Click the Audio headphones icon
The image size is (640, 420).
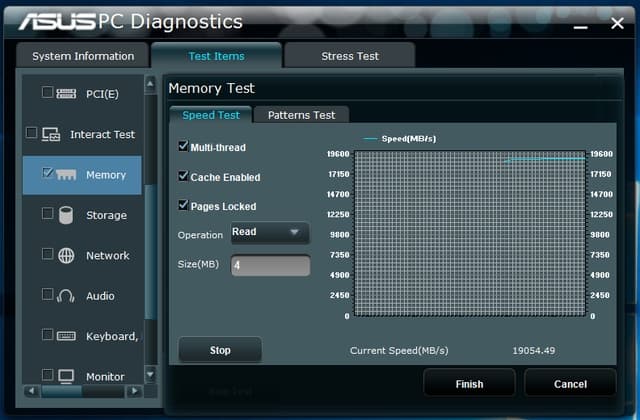click(x=65, y=296)
